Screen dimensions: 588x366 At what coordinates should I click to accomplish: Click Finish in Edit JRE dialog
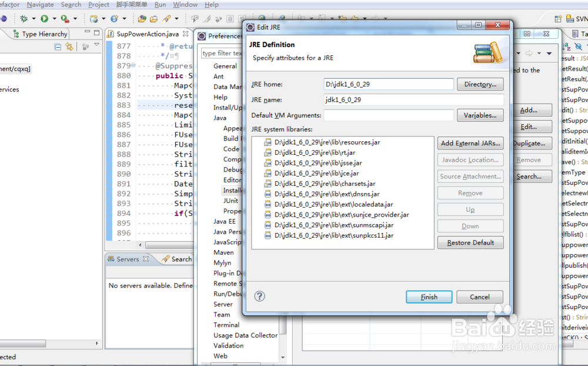coord(429,297)
